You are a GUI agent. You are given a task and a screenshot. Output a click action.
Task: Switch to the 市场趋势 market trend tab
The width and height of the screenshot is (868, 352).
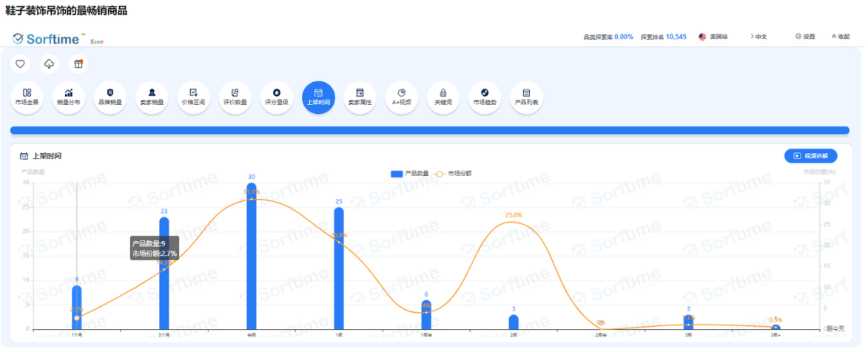coord(485,98)
